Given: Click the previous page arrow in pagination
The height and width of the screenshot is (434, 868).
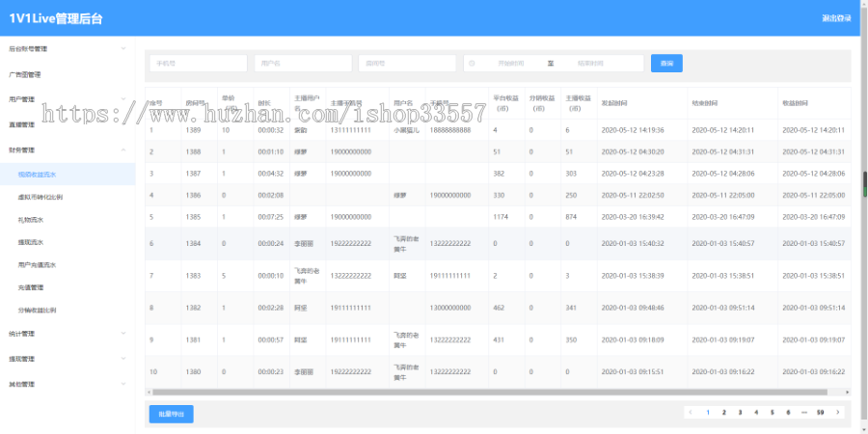Looking at the screenshot, I should 691,412.
